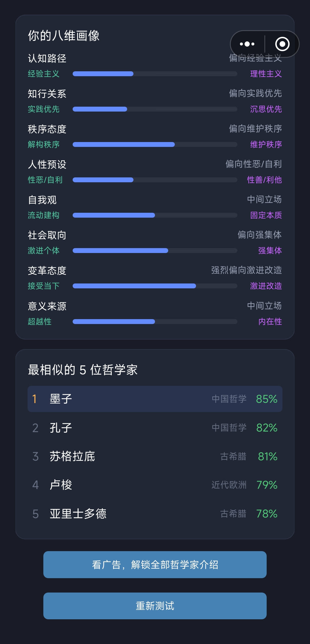Open the mini program three-dot menu
Screen dimensions: 310x644
click(x=247, y=44)
